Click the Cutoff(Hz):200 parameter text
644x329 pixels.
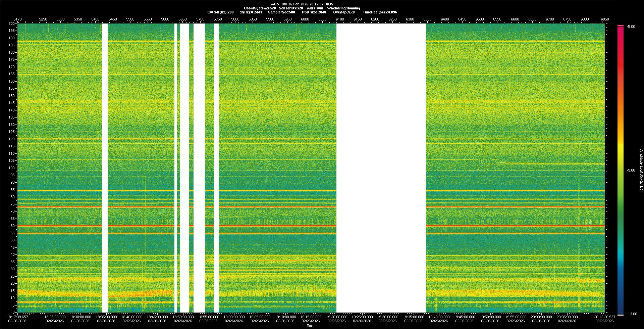[220, 12]
